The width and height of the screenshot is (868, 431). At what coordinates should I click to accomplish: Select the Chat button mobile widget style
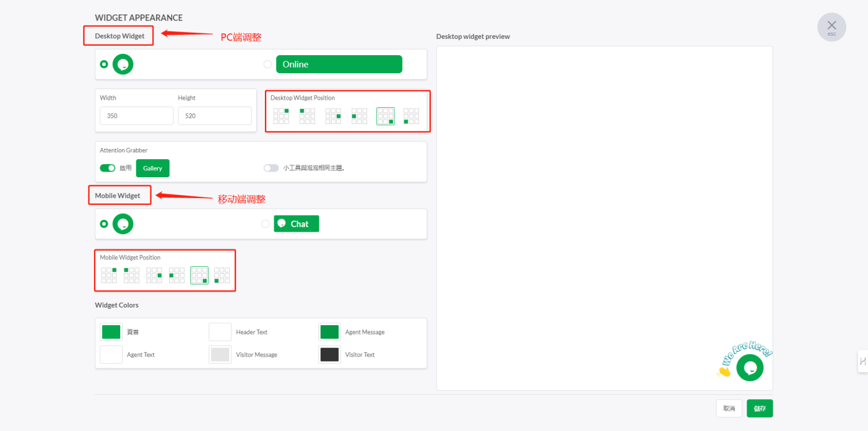pos(266,224)
